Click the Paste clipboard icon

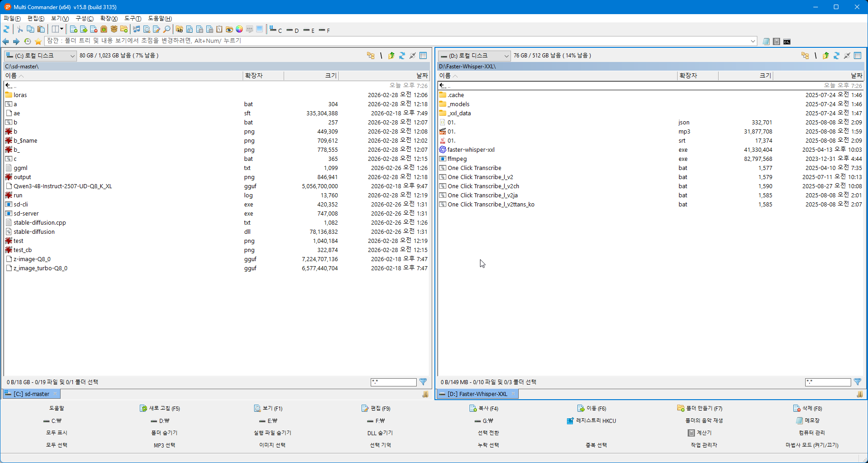click(41, 29)
